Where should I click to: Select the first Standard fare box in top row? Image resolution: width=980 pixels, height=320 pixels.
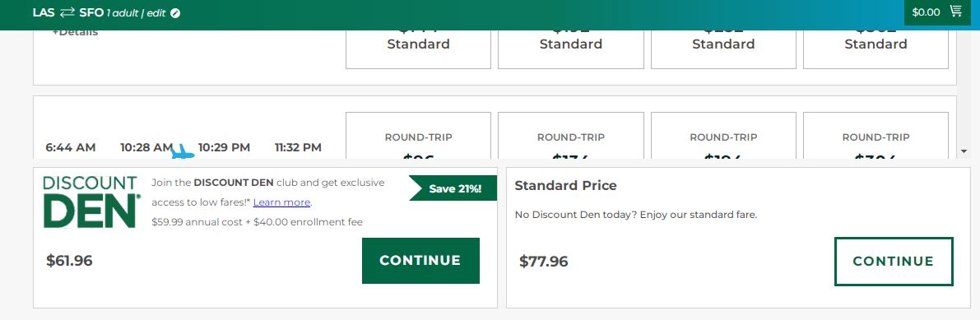[418, 49]
